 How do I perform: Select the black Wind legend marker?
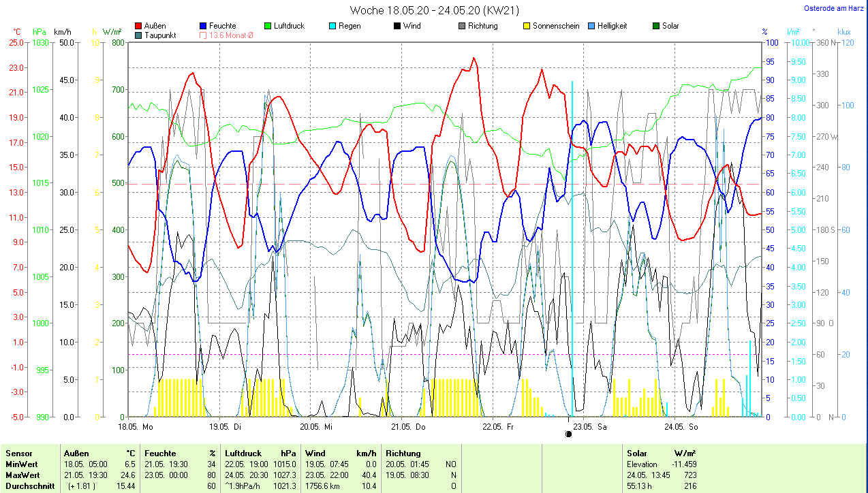pos(397,26)
